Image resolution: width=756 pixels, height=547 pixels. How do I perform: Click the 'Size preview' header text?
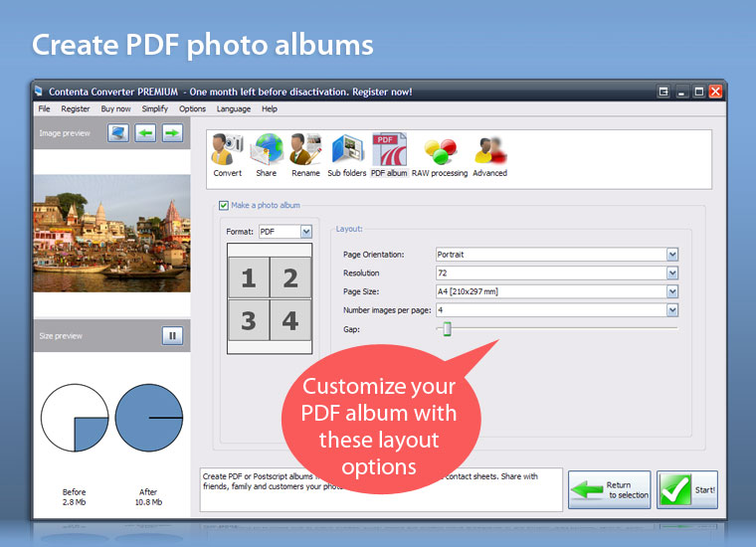point(61,336)
